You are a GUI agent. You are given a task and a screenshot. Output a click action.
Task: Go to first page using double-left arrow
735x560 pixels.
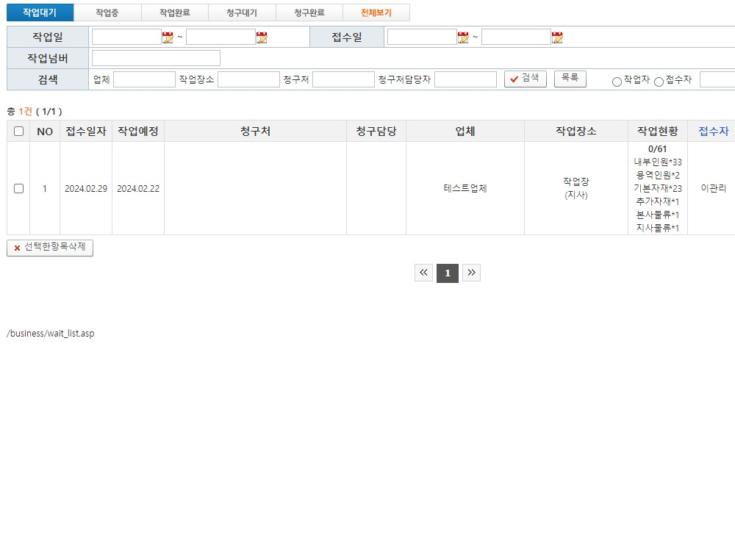tap(423, 273)
